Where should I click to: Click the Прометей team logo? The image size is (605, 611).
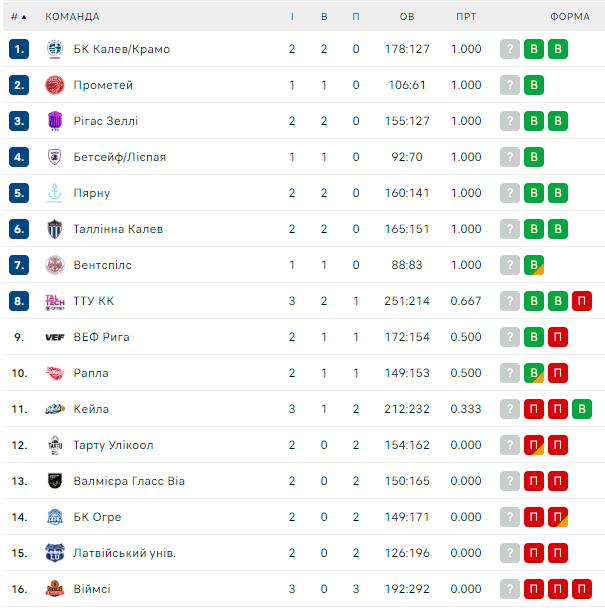55,85
